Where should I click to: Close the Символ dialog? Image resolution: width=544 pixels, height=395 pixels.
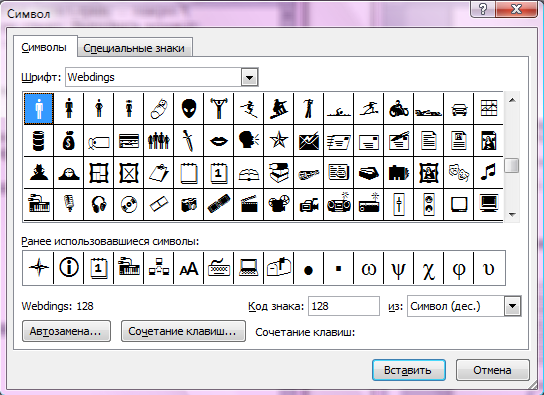516,9
